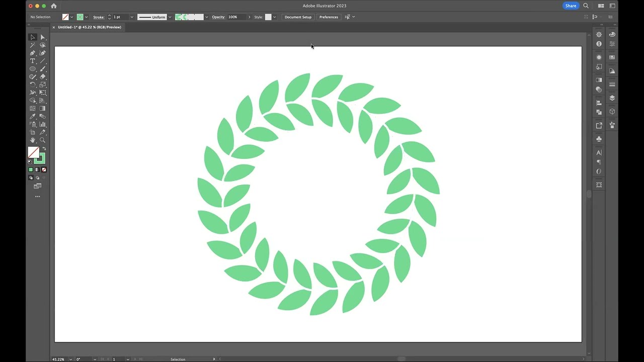Viewport: 644px width, 362px height.
Task: Select the Ellipse tool
Action: tap(33, 69)
